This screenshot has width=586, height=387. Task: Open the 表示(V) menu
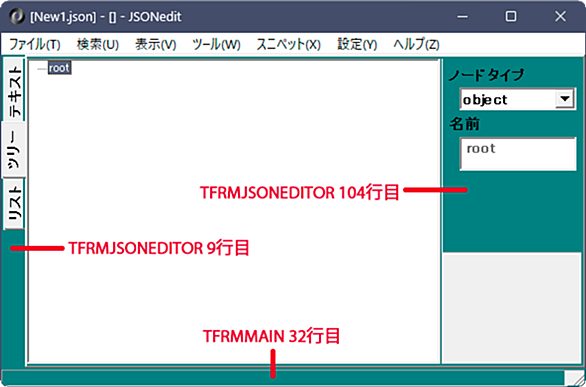point(155,45)
